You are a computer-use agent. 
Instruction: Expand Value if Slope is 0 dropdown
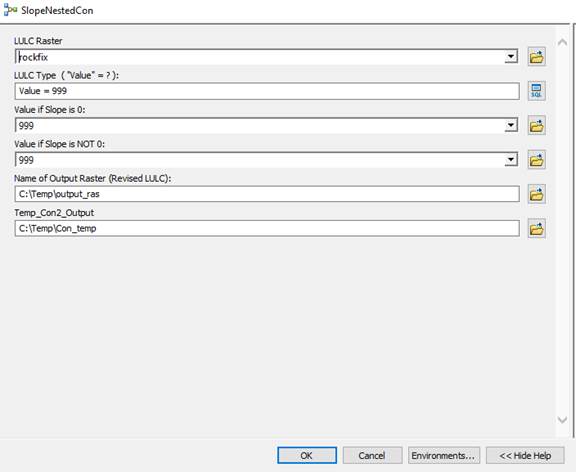coord(511,126)
